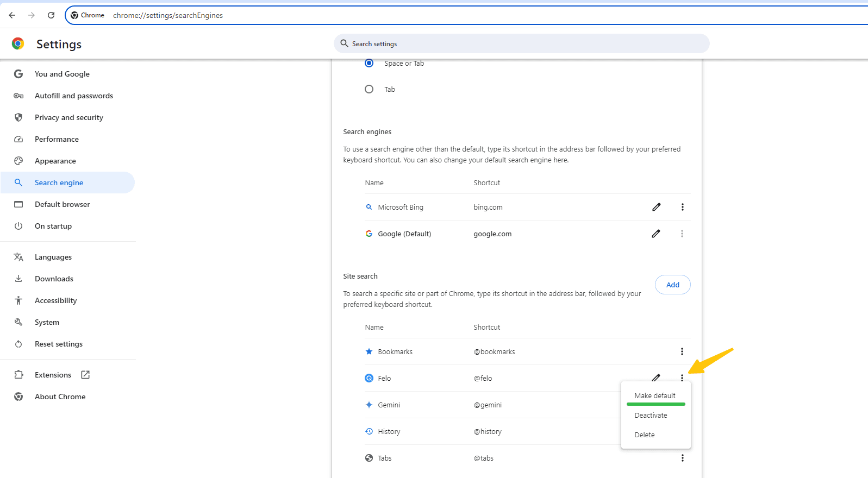Click the google.com shortcut text
The height and width of the screenshot is (478, 868).
(492, 234)
